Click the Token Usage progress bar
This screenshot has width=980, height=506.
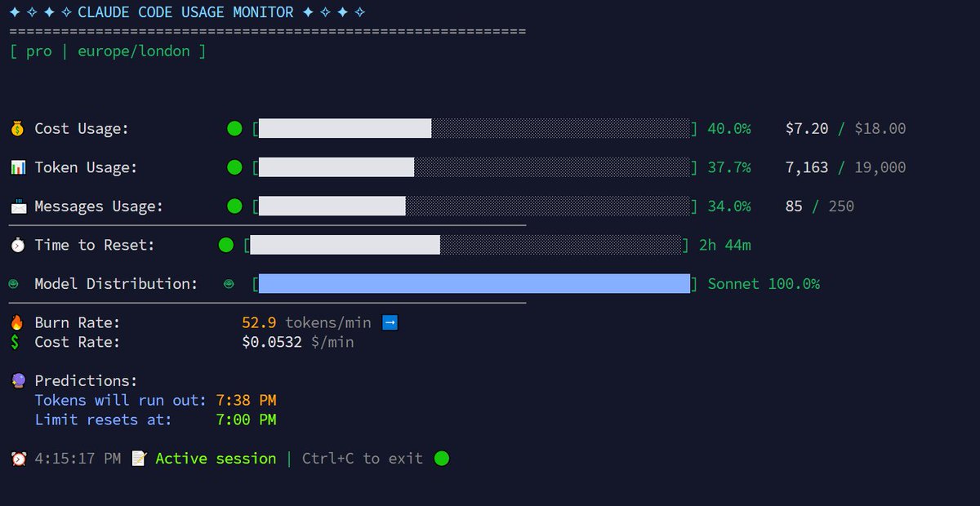tap(474, 167)
